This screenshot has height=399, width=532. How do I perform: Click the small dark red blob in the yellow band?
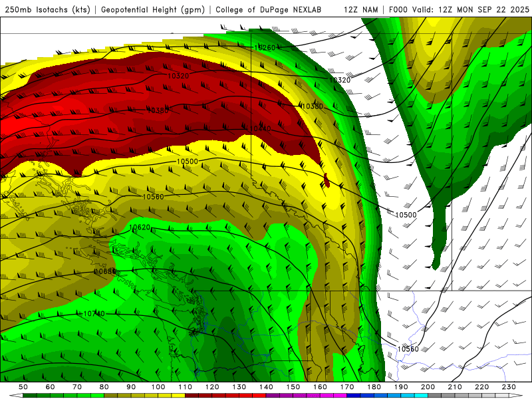[327, 180]
